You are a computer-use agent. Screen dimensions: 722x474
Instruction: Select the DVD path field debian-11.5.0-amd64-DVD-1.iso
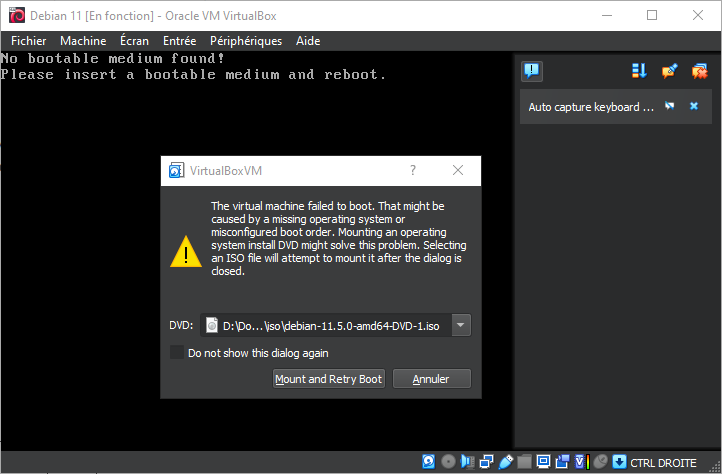click(x=326, y=325)
